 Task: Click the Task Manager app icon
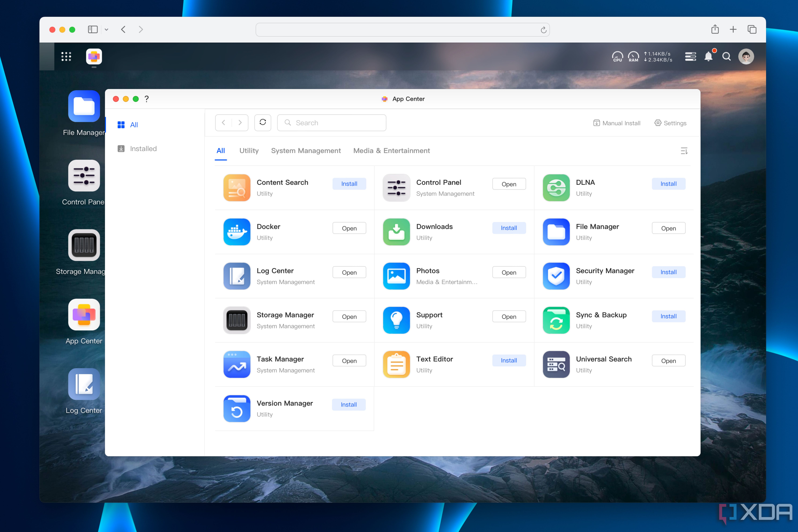click(x=237, y=364)
